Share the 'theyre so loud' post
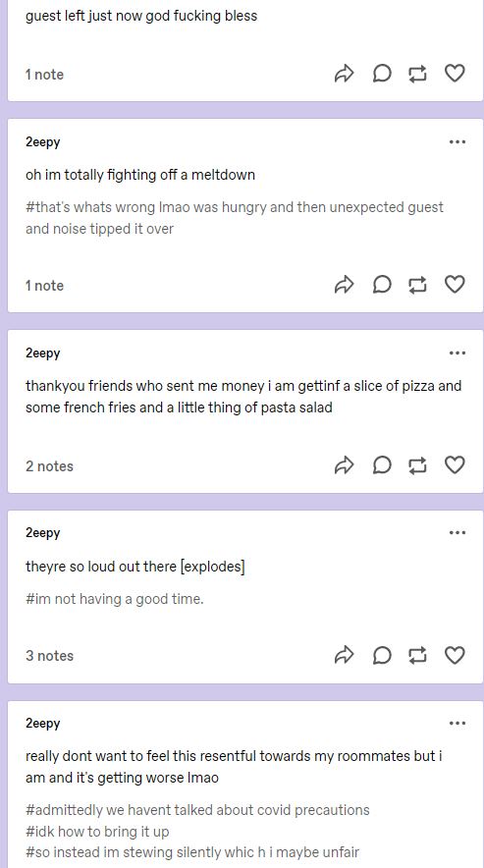 (344, 655)
